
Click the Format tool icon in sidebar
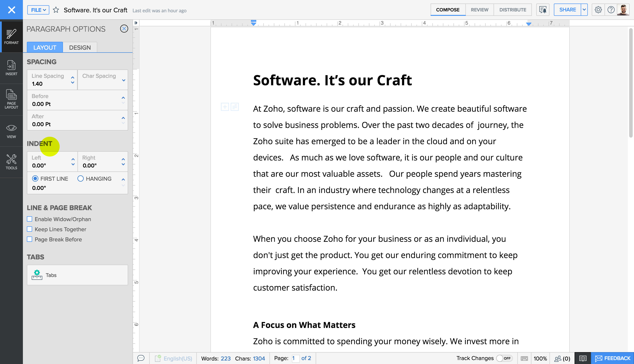pos(11,36)
